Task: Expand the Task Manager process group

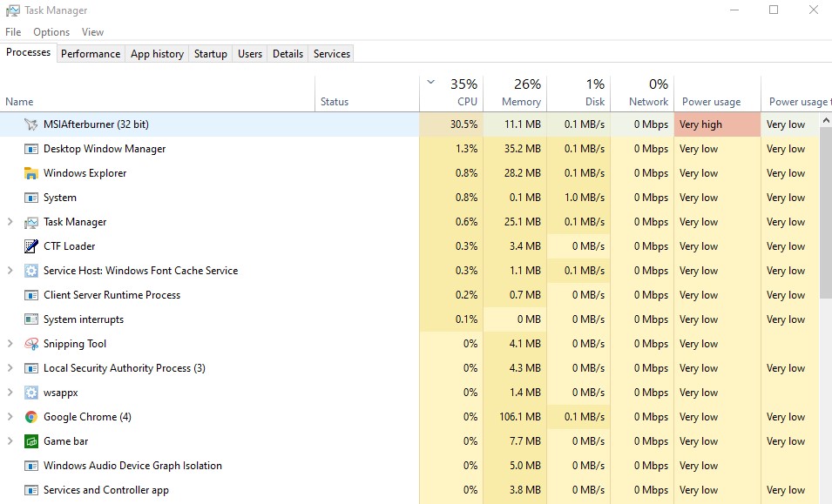Action: pyautogui.click(x=10, y=222)
